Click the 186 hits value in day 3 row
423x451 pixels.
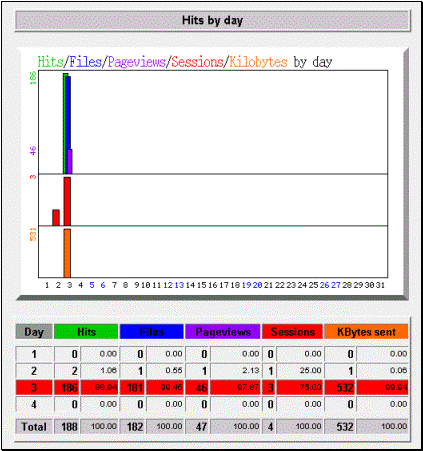tap(69, 388)
